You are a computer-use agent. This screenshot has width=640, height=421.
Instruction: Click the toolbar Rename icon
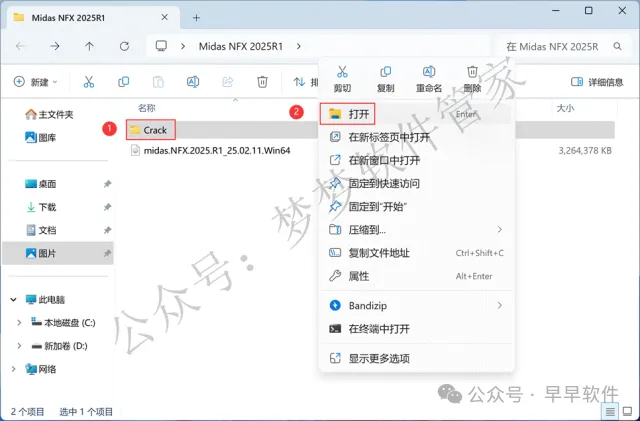pyautogui.click(x=193, y=82)
